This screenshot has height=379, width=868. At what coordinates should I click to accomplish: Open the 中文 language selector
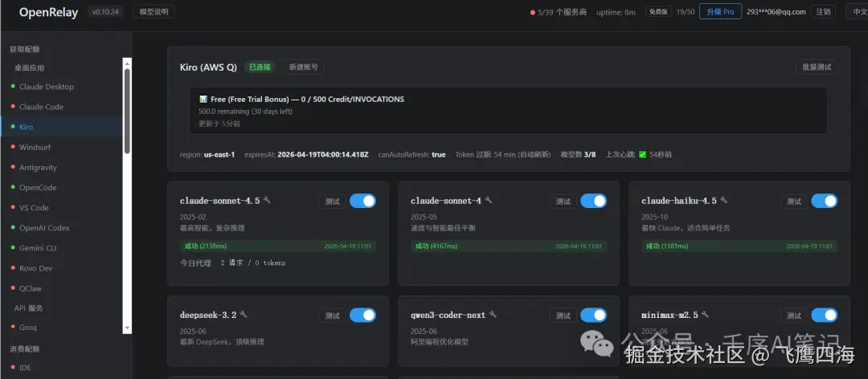point(857,11)
